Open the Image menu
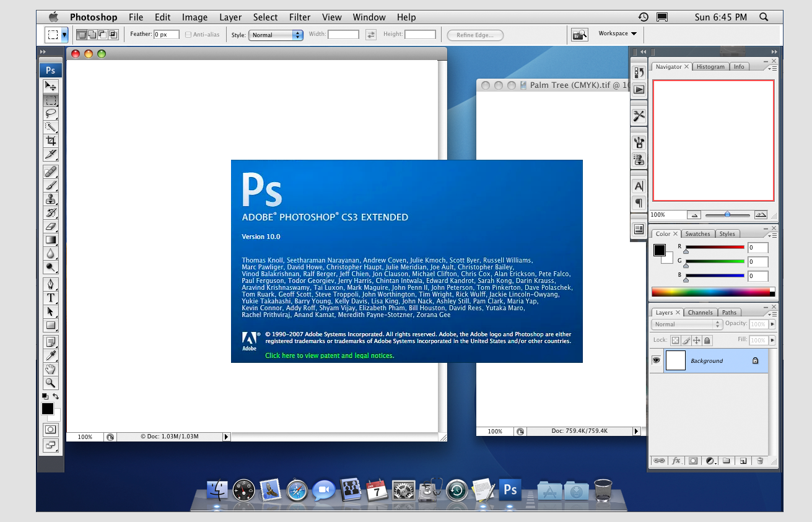The height and width of the screenshot is (522, 812). [194, 17]
